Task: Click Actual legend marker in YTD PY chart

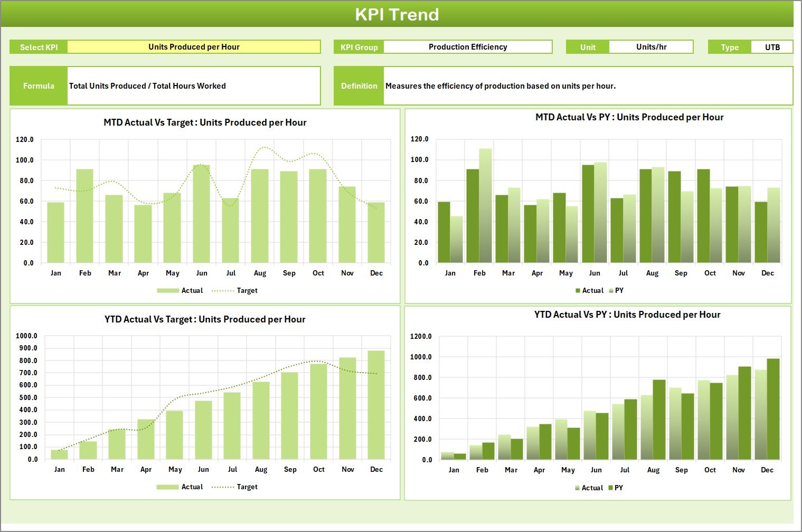Action: 578,488
